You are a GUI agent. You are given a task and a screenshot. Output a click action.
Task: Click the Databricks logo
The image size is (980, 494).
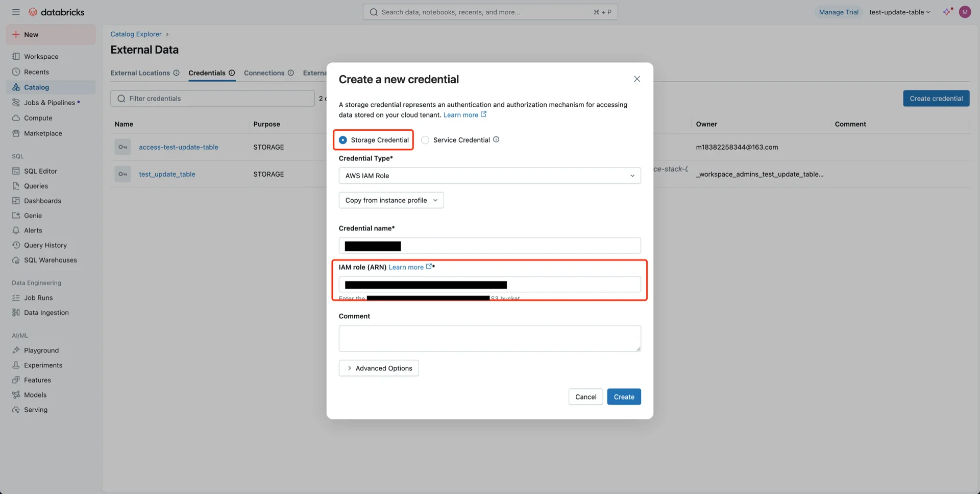57,12
